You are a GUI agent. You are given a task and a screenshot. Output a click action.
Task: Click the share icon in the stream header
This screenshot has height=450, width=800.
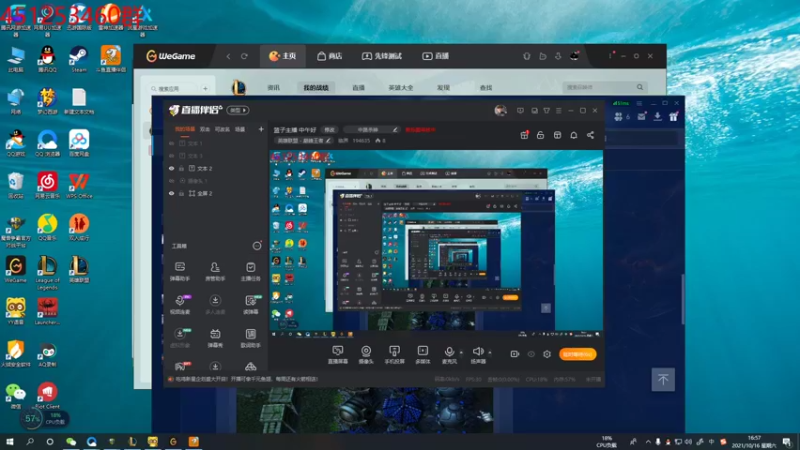pyautogui.click(x=590, y=135)
